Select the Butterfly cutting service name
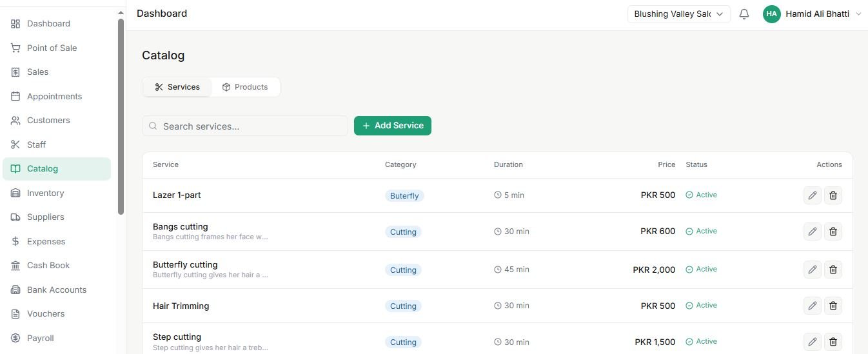The height and width of the screenshot is (354, 868). pyautogui.click(x=185, y=264)
